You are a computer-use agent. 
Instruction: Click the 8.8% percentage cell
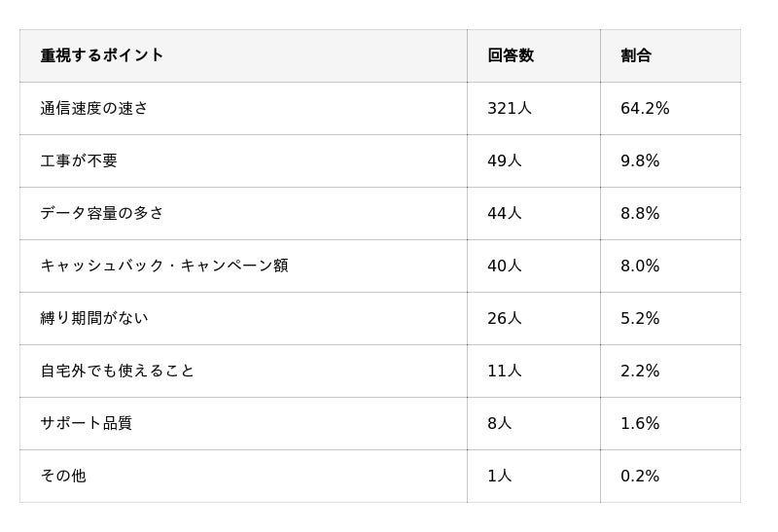[x=640, y=213]
